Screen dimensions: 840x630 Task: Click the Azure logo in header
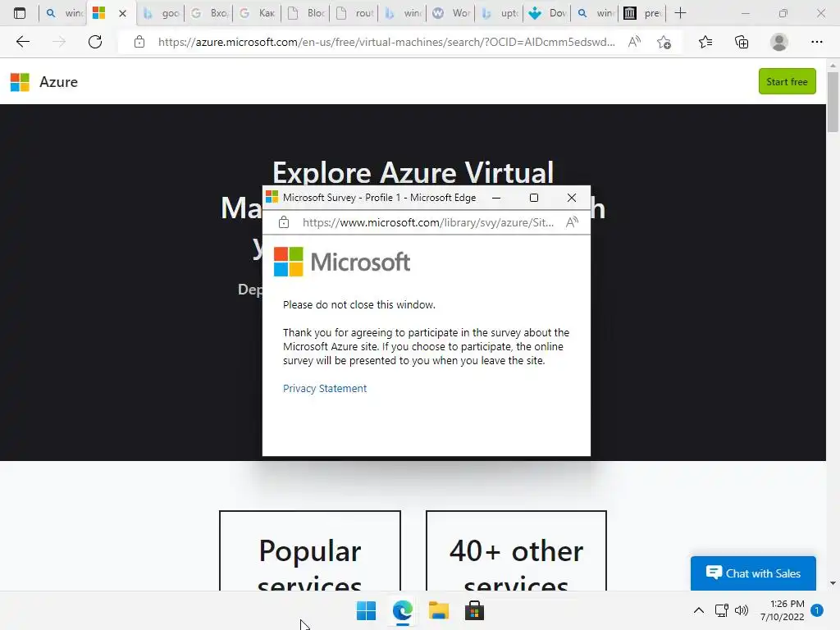click(x=44, y=82)
